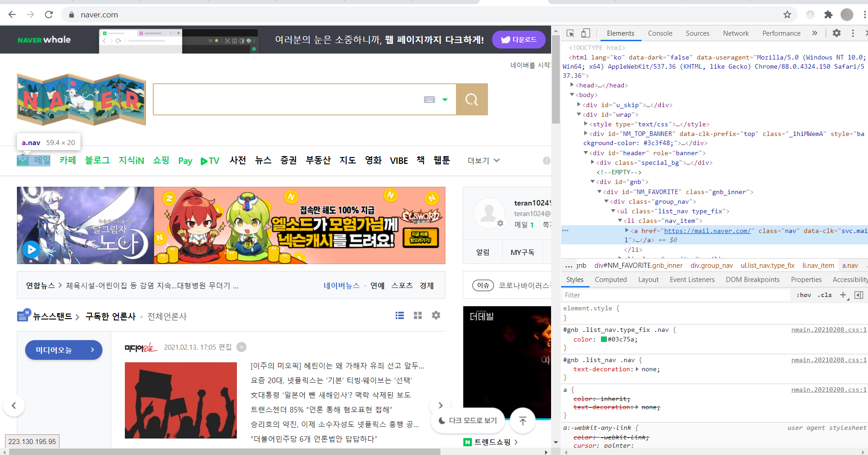Open the search autocomplete dropdown arrow

445,99
